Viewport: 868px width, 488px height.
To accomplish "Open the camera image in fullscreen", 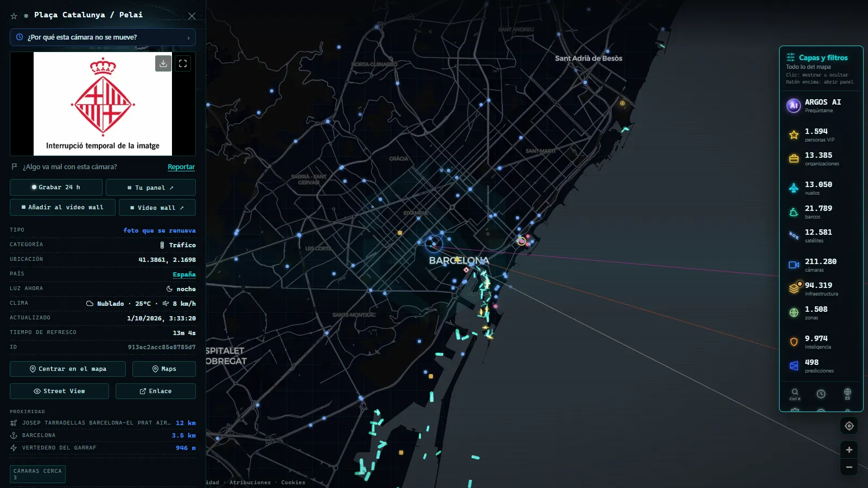I will (183, 63).
